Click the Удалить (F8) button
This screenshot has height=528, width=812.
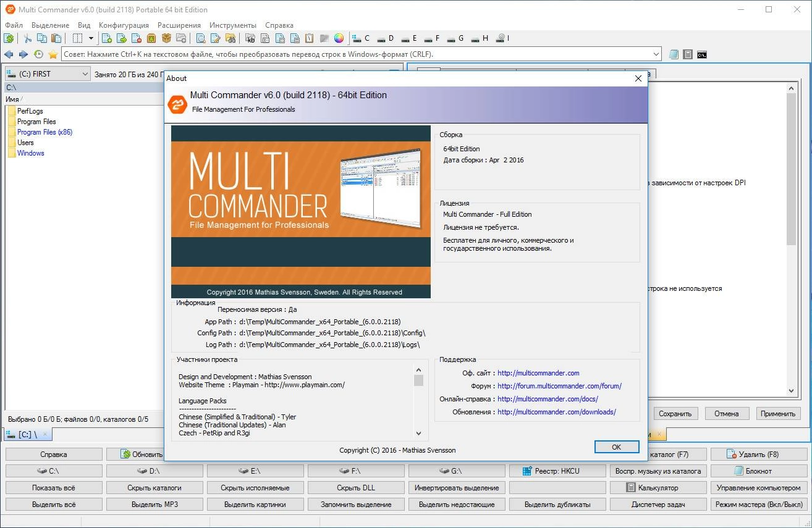(x=759, y=455)
